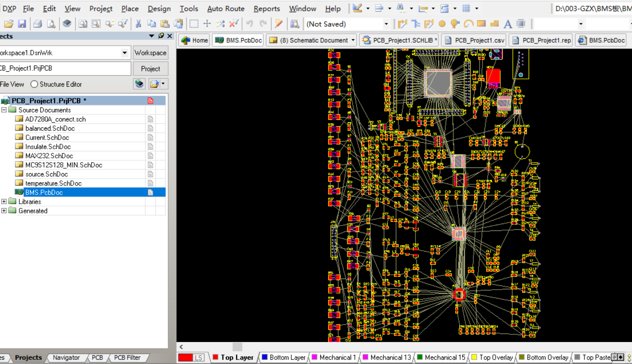Select balanced.SchDoc in the project tree
The image size is (632, 364).
(x=50, y=128)
